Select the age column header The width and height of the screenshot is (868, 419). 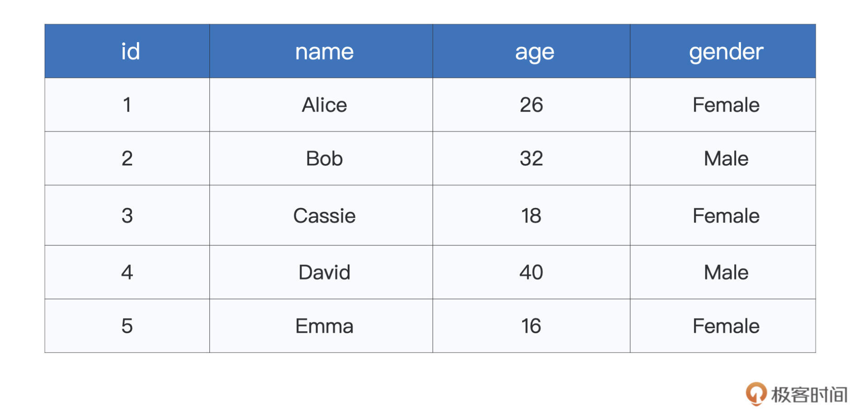534,52
